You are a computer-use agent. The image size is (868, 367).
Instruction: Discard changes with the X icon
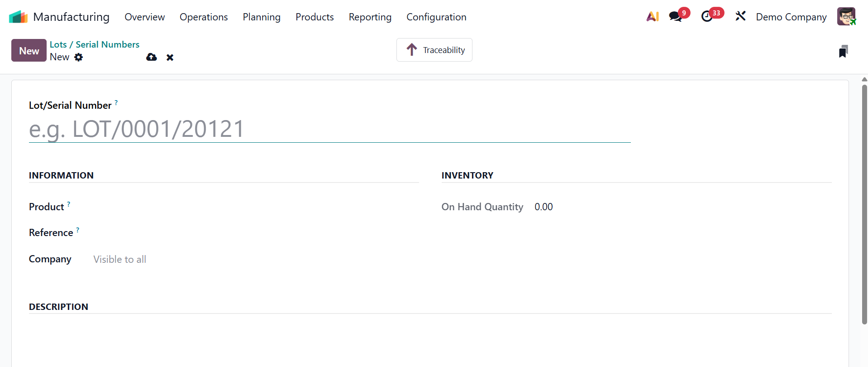pos(170,58)
